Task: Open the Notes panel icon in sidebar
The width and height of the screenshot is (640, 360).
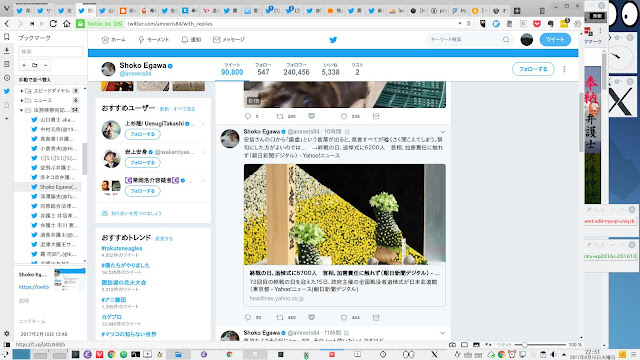Action: point(7,64)
